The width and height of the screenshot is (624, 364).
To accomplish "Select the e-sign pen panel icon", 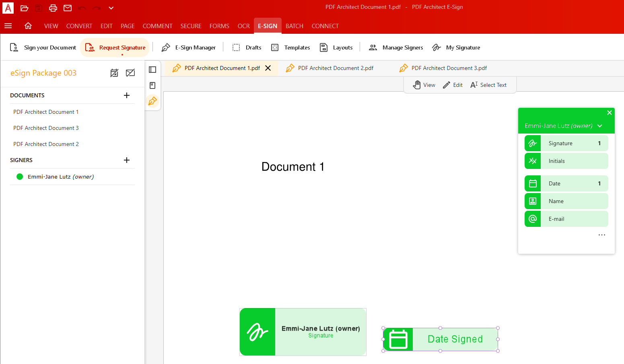I will click(152, 101).
